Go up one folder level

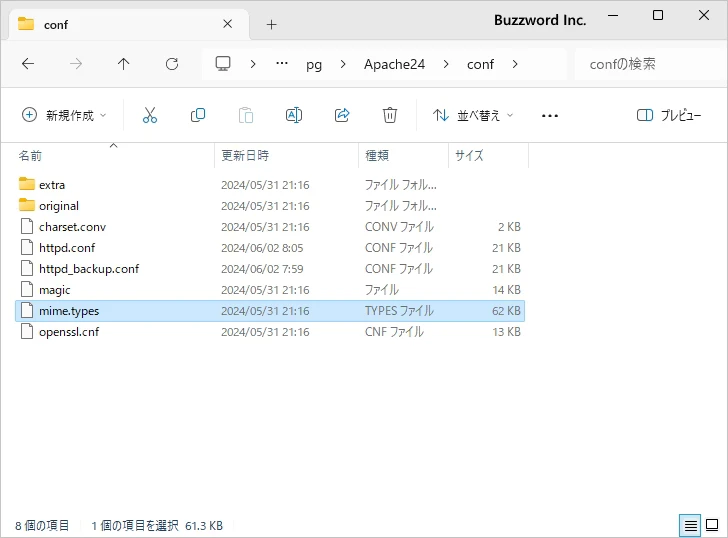[124, 64]
